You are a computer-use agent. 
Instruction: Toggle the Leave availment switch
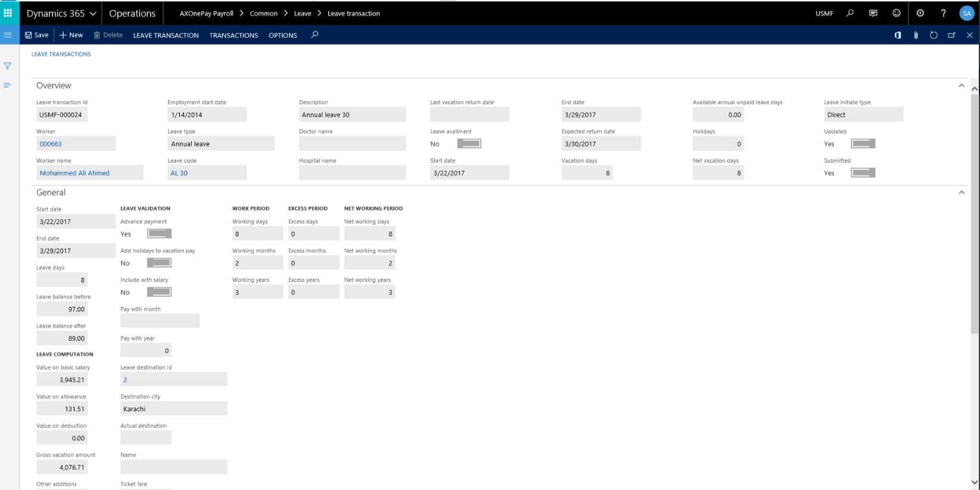(469, 144)
